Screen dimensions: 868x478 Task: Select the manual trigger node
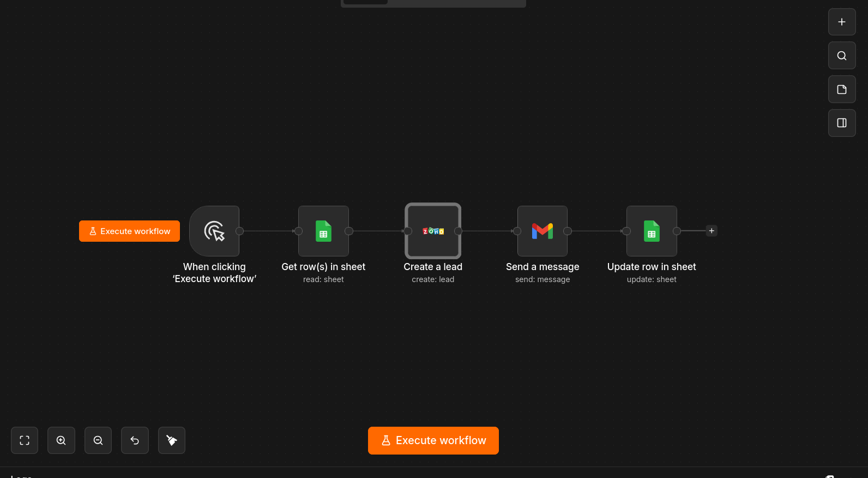click(x=214, y=231)
